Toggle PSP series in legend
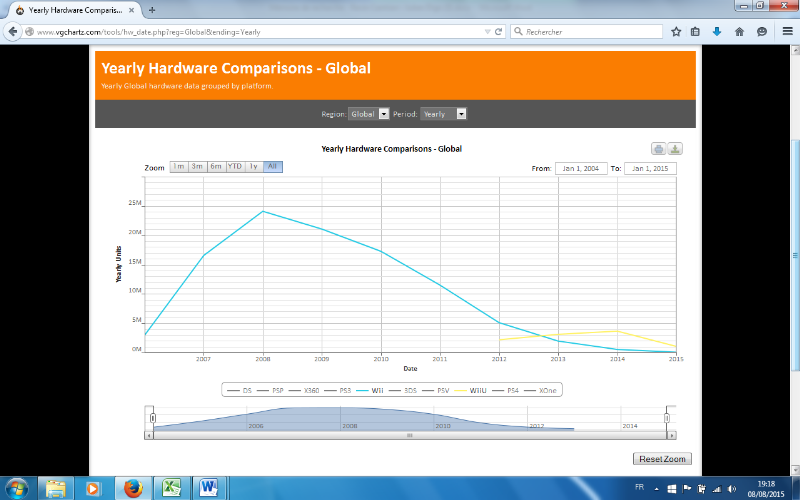Screen dimensions: 800x500 270,390
